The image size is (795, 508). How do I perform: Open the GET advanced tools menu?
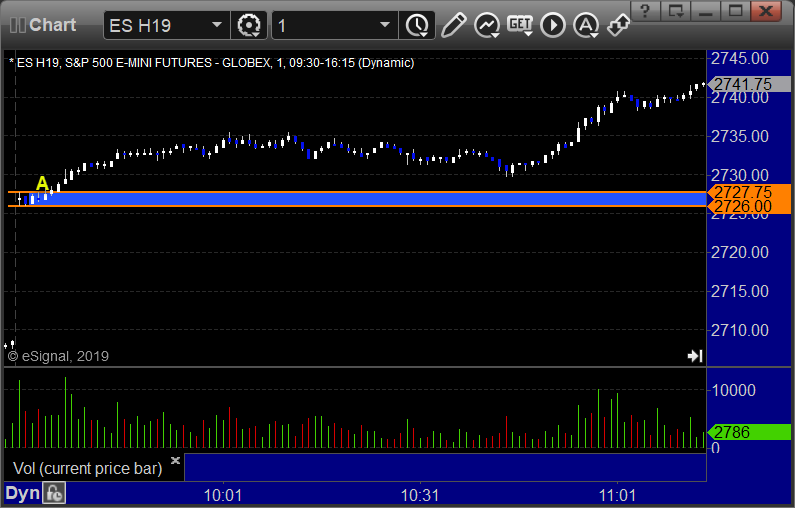[x=520, y=25]
